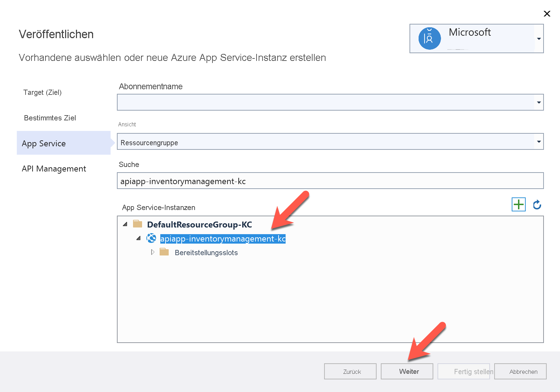Select the DefaultResourceGroup-KC group label

[199, 224]
